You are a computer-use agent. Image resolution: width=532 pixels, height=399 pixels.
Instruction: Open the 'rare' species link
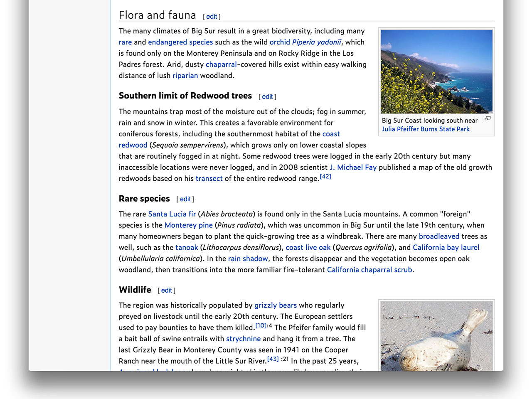125,42
